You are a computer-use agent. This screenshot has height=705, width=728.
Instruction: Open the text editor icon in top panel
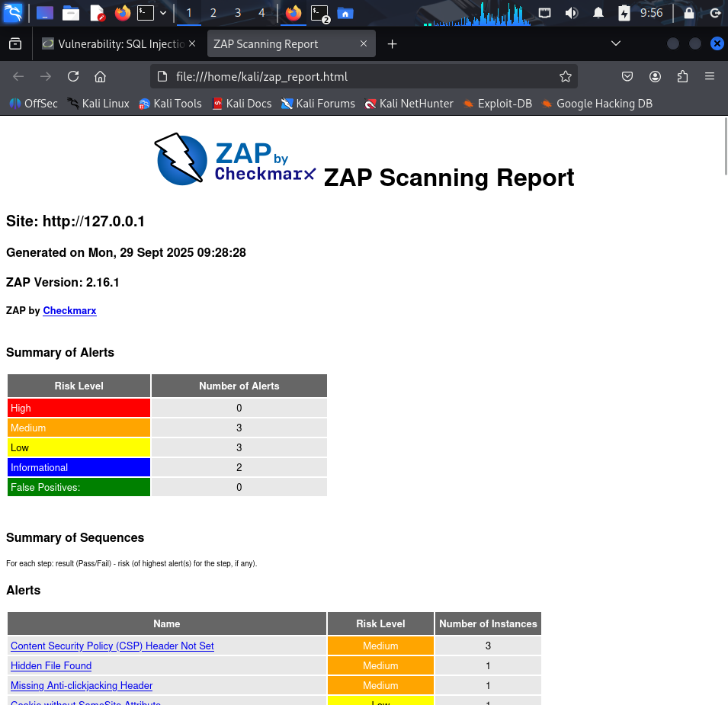pyautogui.click(x=97, y=13)
